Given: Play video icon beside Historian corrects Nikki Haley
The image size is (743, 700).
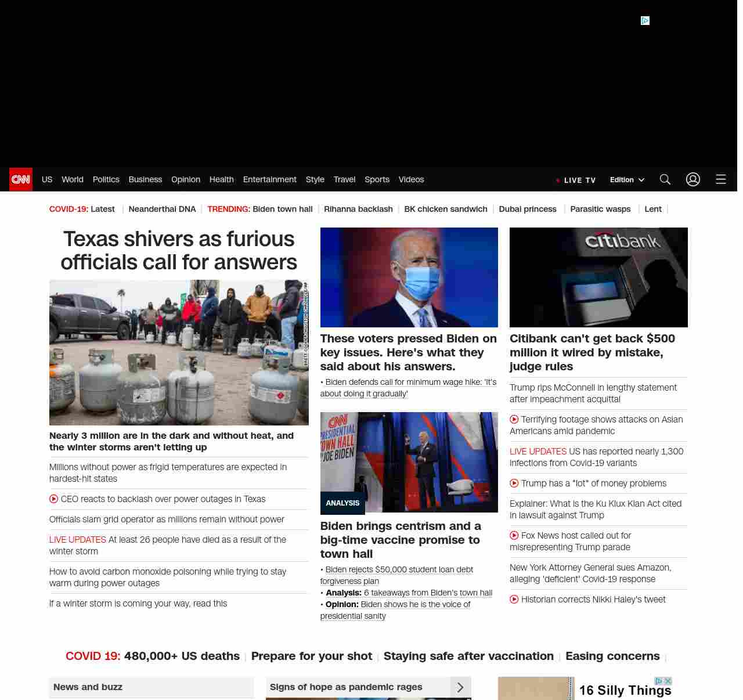Looking at the screenshot, I should click(x=514, y=600).
